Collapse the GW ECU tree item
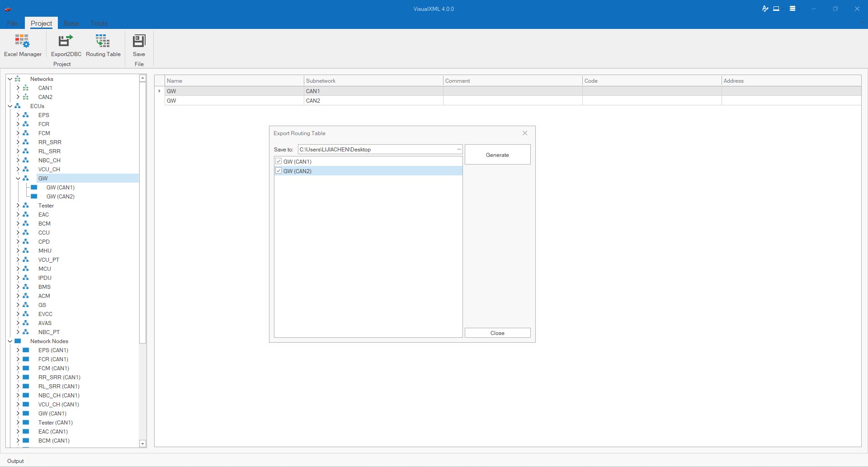 tap(18, 179)
